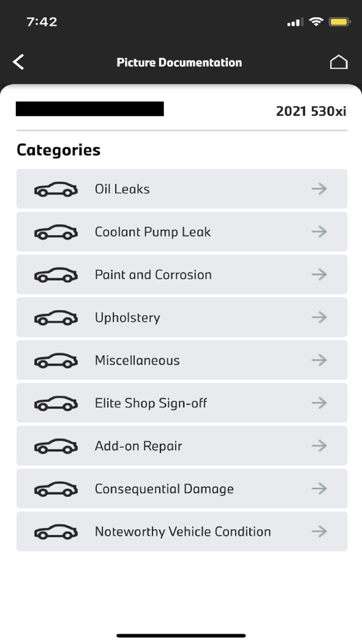Image resolution: width=362 pixels, height=644 pixels.
Task: Tap the 2021 530xi vehicle label
Action: point(311,111)
